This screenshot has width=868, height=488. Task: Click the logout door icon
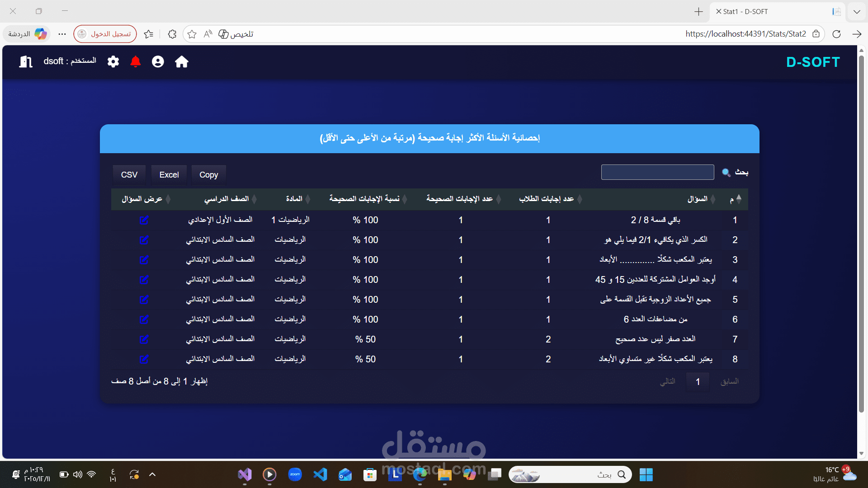coord(26,62)
